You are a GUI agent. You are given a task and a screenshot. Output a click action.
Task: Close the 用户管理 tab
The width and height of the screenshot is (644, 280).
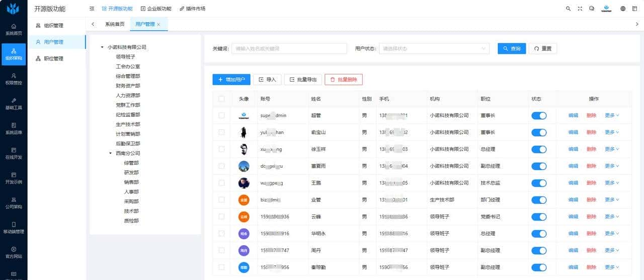[x=158, y=24]
